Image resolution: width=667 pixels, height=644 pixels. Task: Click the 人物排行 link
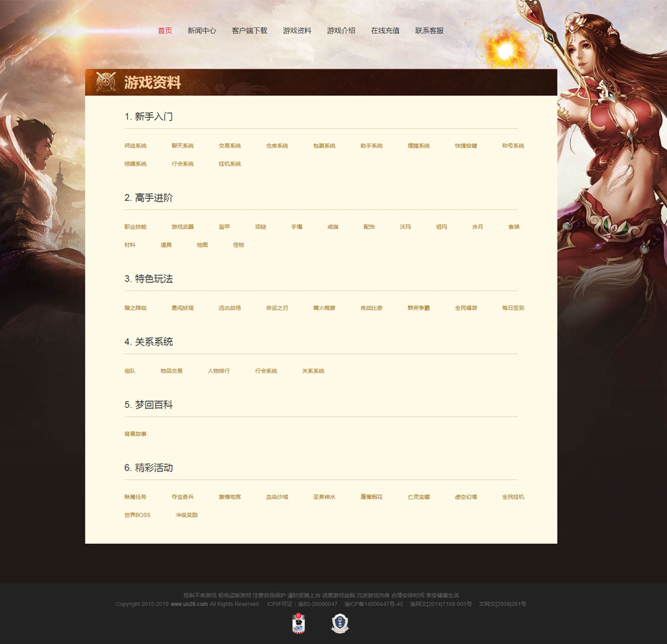[x=219, y=371]
